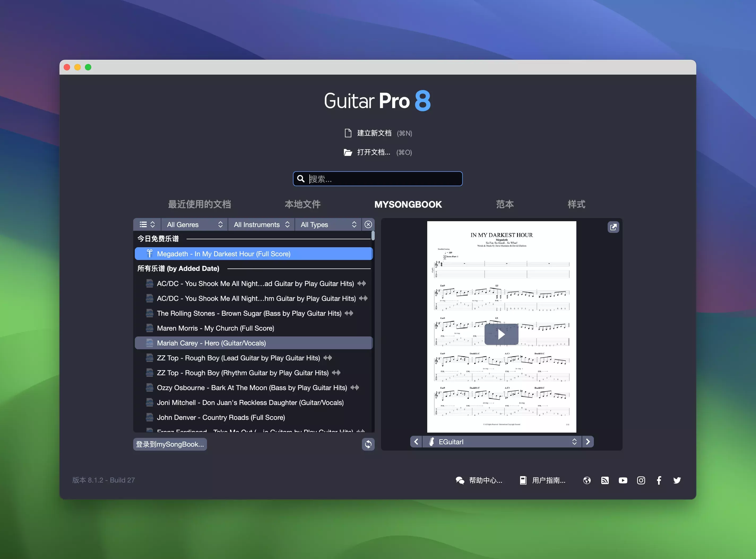
Task: Click the refresh mySongBook list icon
Action: tap(368, 444)
